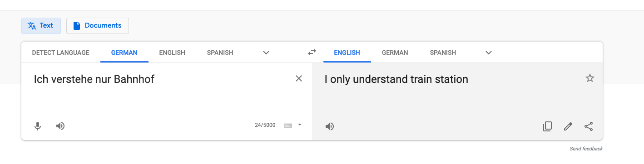Swap source and target languages
644x164 pixels.
[x=312, y=52]
